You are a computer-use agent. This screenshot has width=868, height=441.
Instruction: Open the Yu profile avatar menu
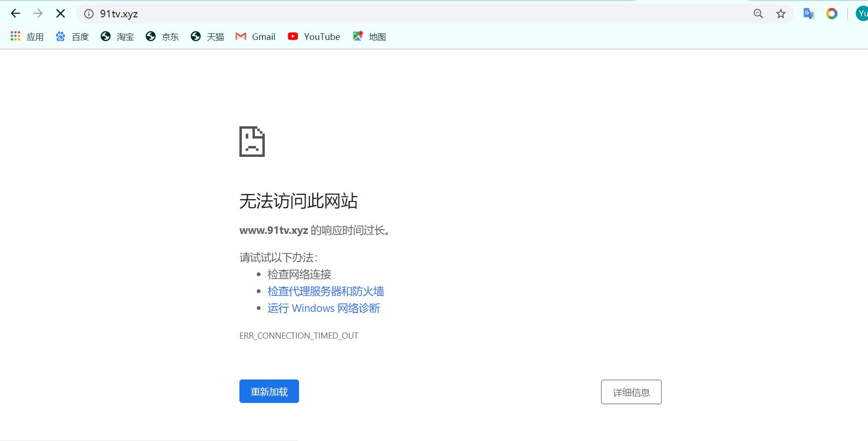pos(862,13)
